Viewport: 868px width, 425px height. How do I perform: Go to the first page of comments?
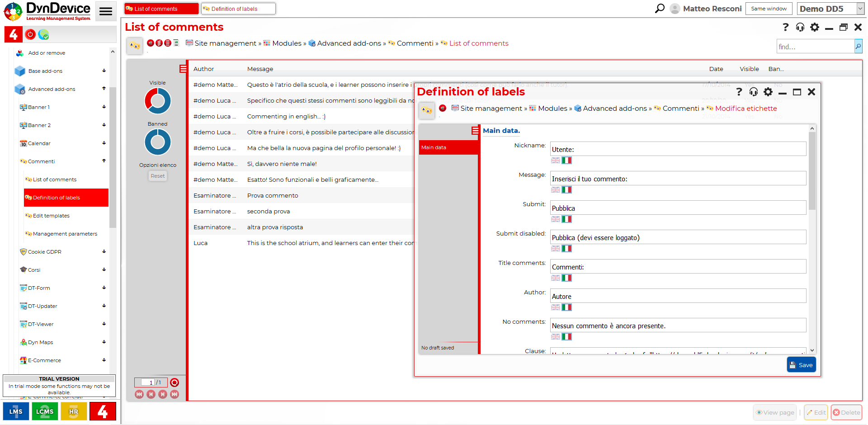(139, 394)
